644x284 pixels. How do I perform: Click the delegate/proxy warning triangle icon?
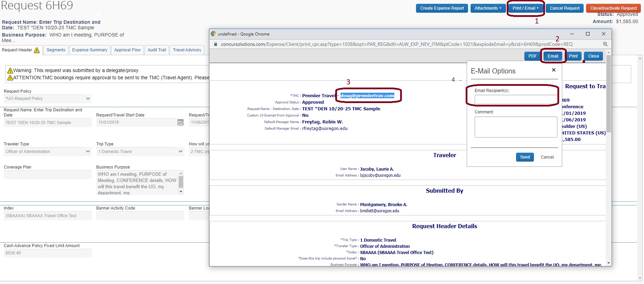tap(10, 70)
